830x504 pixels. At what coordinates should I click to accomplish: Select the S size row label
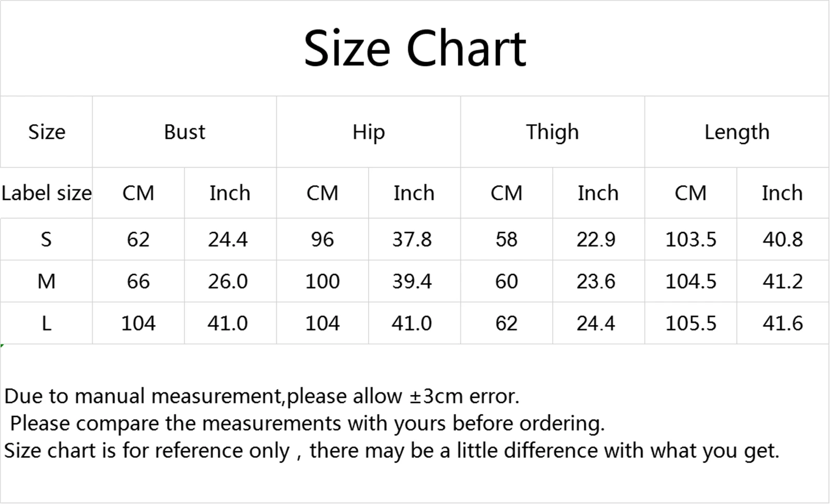[x=46, y=239]
